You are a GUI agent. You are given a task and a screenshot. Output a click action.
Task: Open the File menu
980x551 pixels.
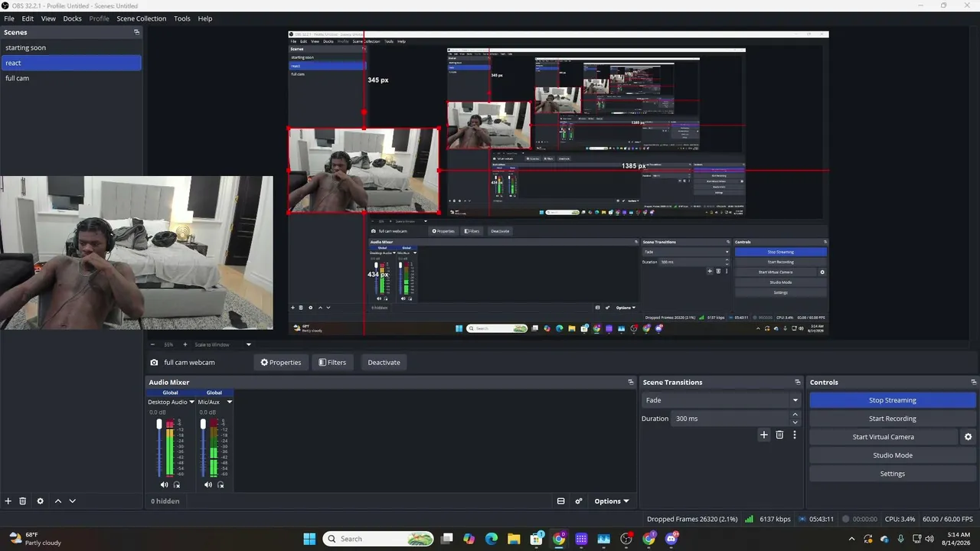(9, 18)
